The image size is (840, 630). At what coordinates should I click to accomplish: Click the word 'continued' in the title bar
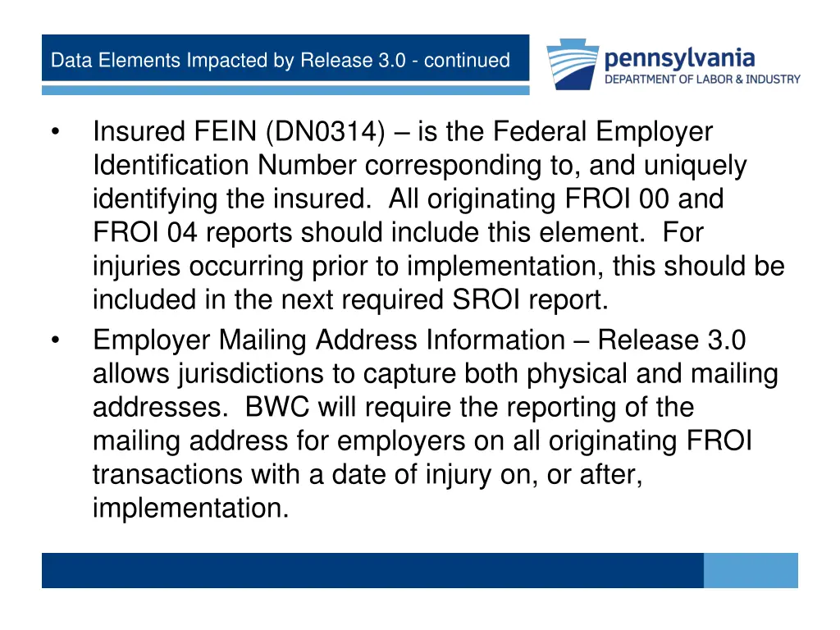click(x=467, y=60)
